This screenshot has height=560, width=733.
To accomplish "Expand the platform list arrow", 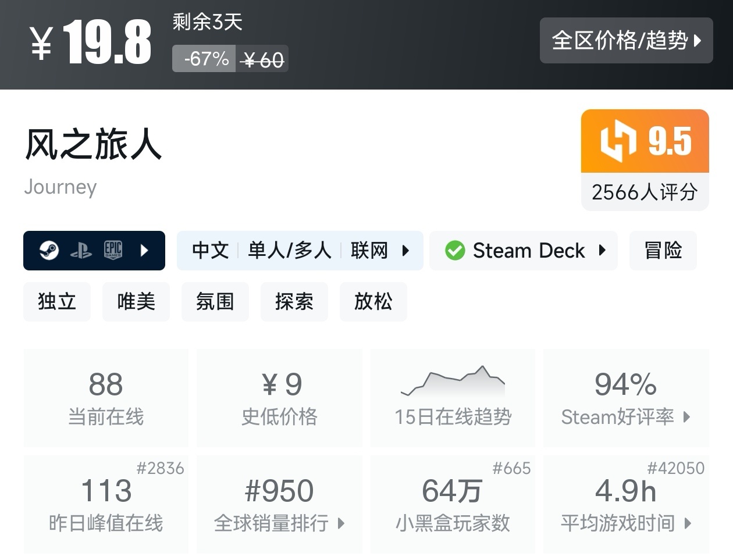I will click(144, 251).
